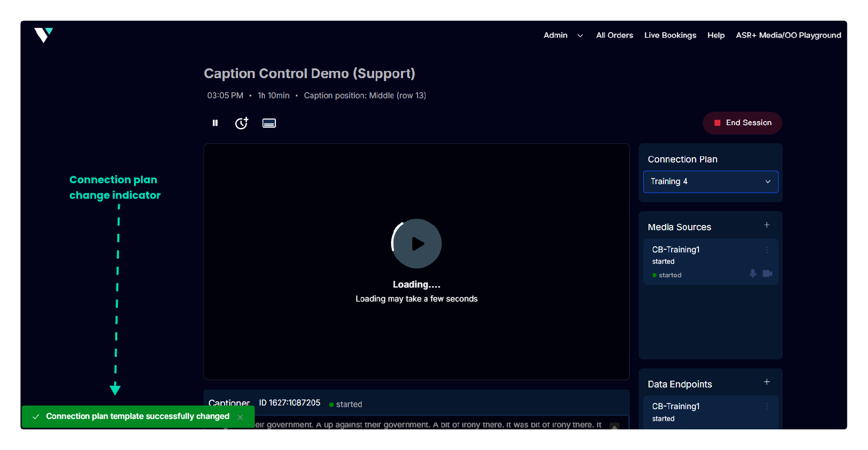Go to Live Bookings
Viewport: 868px width, 450px height.
coord(670,35)
